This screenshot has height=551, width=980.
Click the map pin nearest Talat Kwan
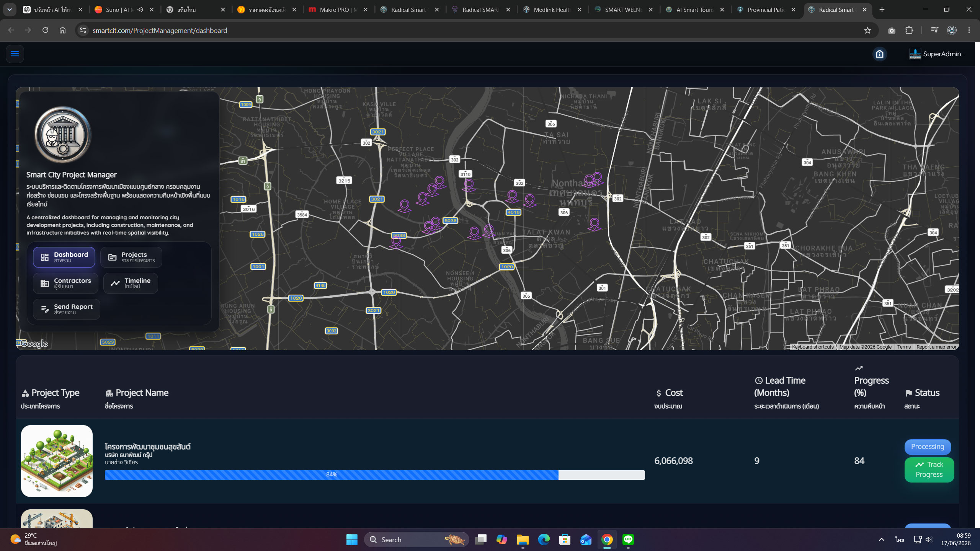tap(488, 231)
